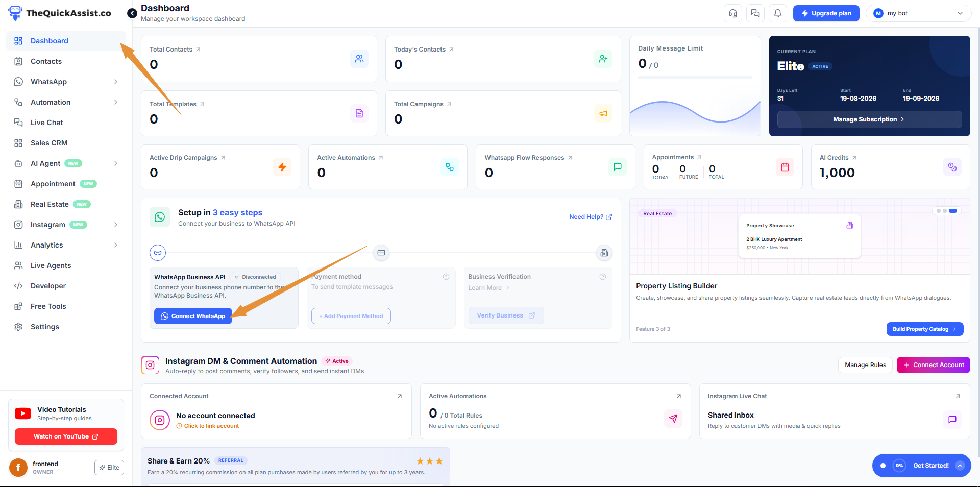Viewport: 980px width, 487px height.
Task: Open the Instagram Live Chat arrow icon
Action: tap(958, 396)
